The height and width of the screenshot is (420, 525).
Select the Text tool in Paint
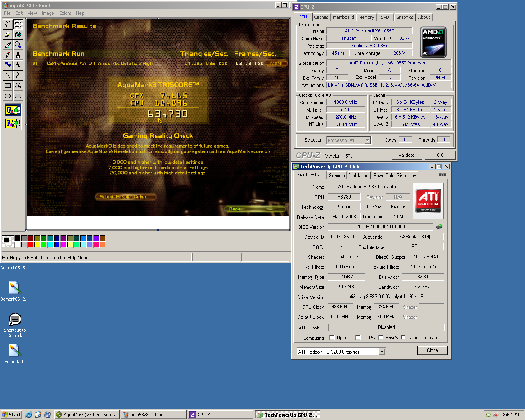(x=18, y=65)
